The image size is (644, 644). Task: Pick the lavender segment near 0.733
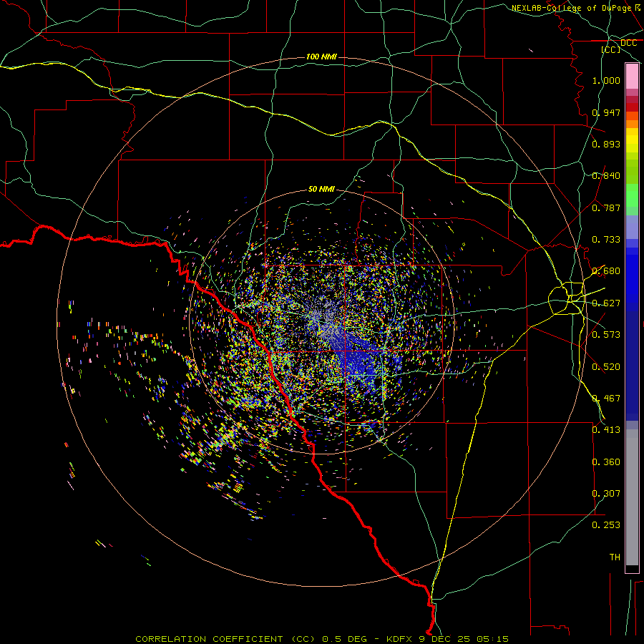[632, 228]
